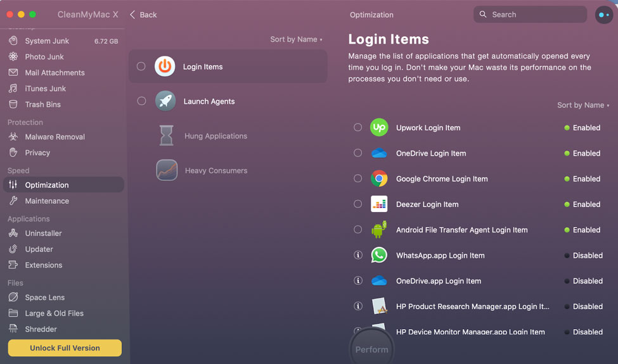Click the Privacy hand icon

[x=13, y=153]
